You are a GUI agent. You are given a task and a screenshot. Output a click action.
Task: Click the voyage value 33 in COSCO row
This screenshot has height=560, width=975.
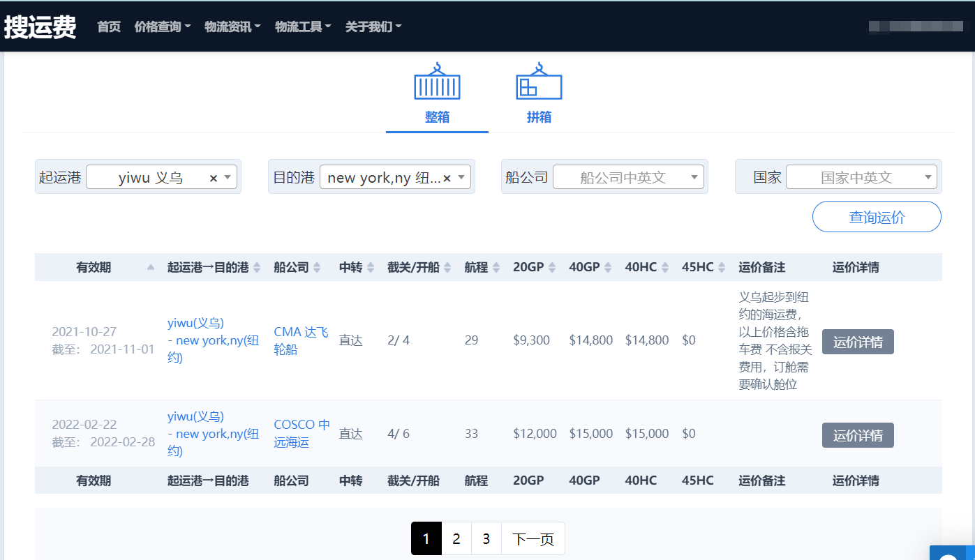click(472, 434)
